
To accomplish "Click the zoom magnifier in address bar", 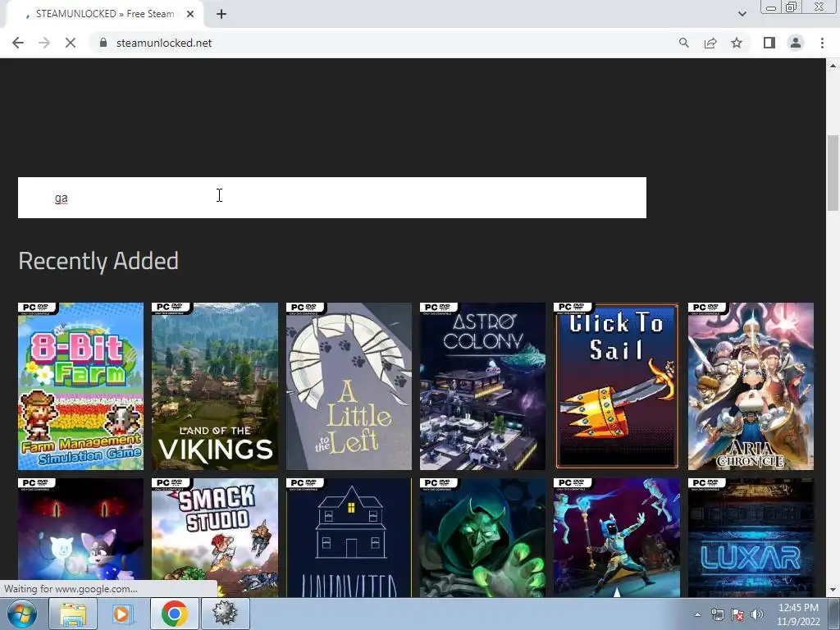I will pyautogui.click(x=683, y=43).
